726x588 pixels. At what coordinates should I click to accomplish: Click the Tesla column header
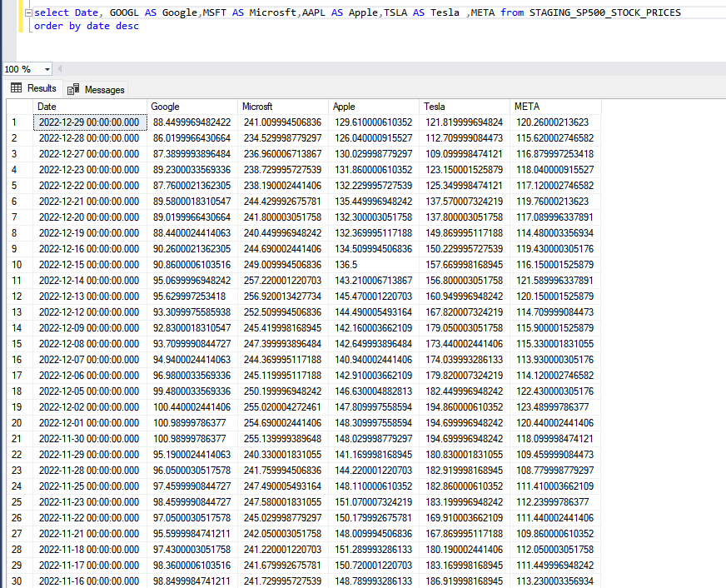[430, 107]
